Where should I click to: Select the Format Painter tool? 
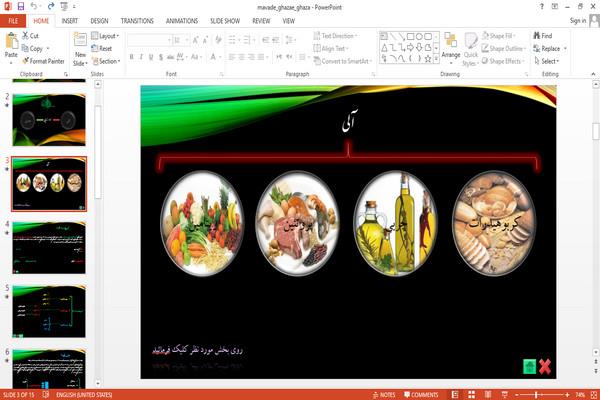[x=43, y=61]
